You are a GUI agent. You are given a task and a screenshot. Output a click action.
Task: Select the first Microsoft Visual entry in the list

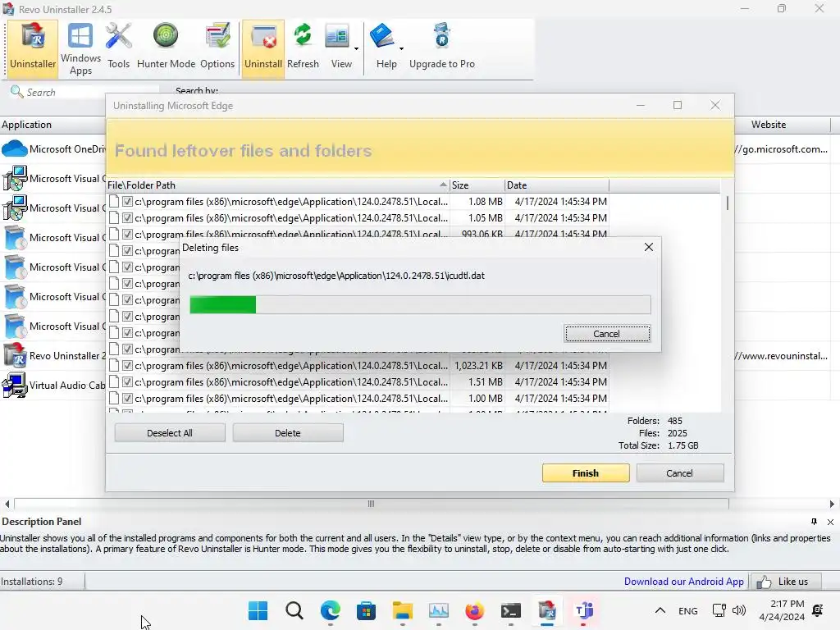pyautogui.click(x=53, y=178)
